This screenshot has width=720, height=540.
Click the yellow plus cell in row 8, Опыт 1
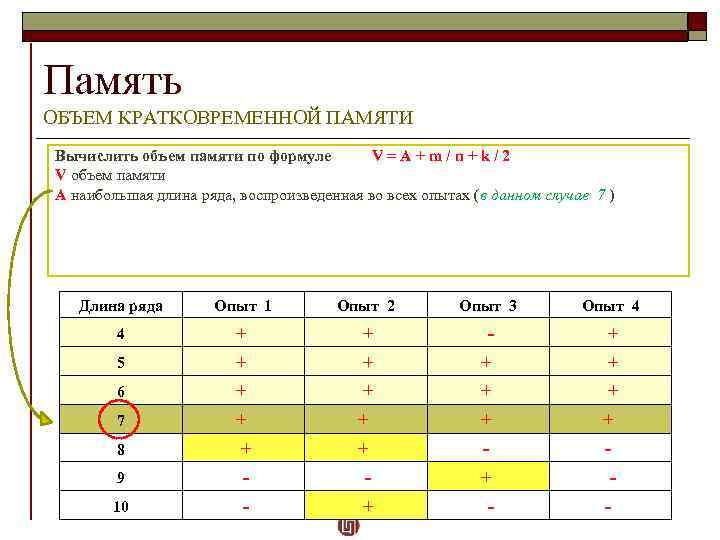click(243, 448)
